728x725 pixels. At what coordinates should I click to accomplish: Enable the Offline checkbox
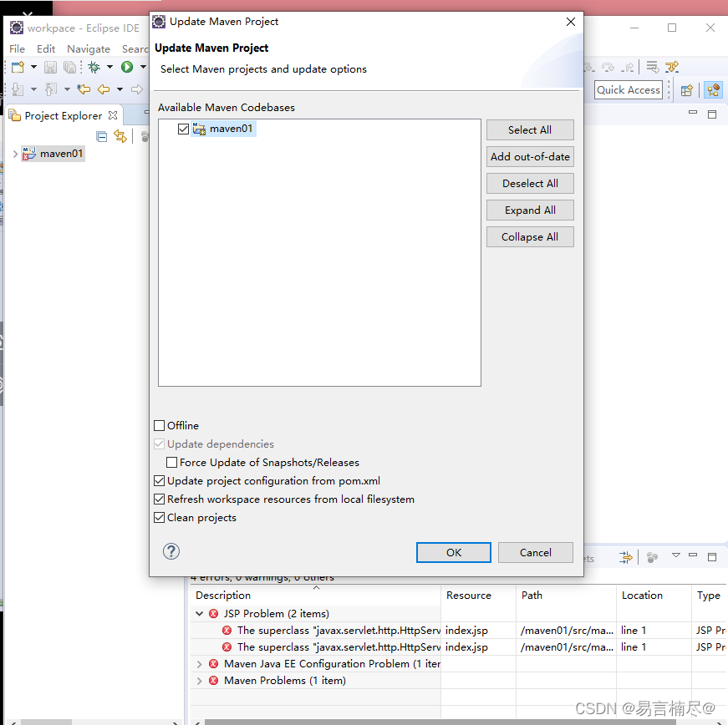click(x=160, y=425)
